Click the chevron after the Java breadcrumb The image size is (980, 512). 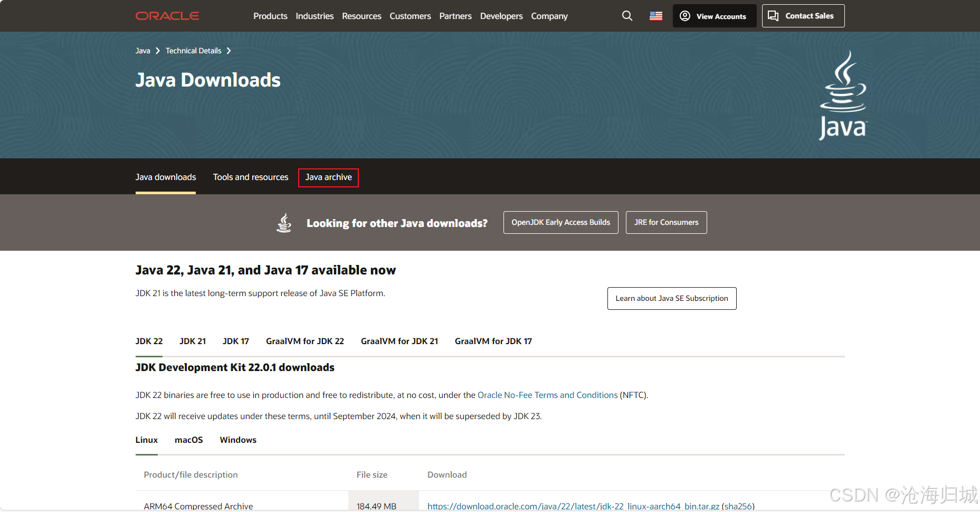157,51
